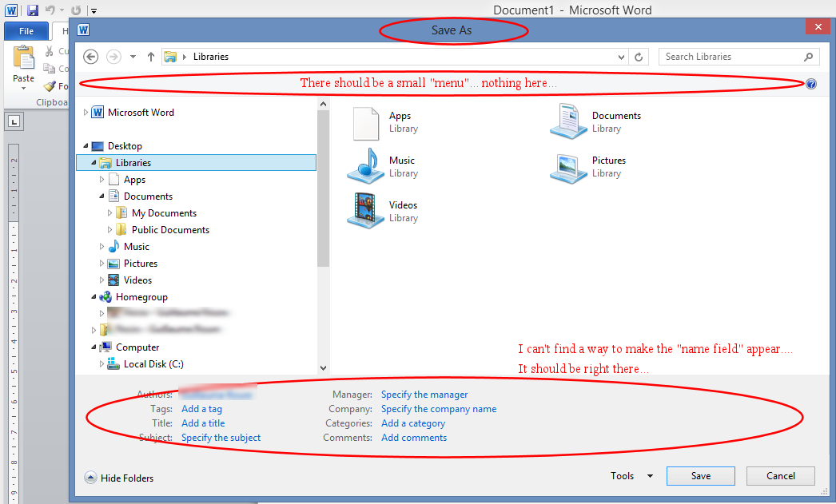
Task: Expand the address bar history dropdown
Action: coord(621,57)
